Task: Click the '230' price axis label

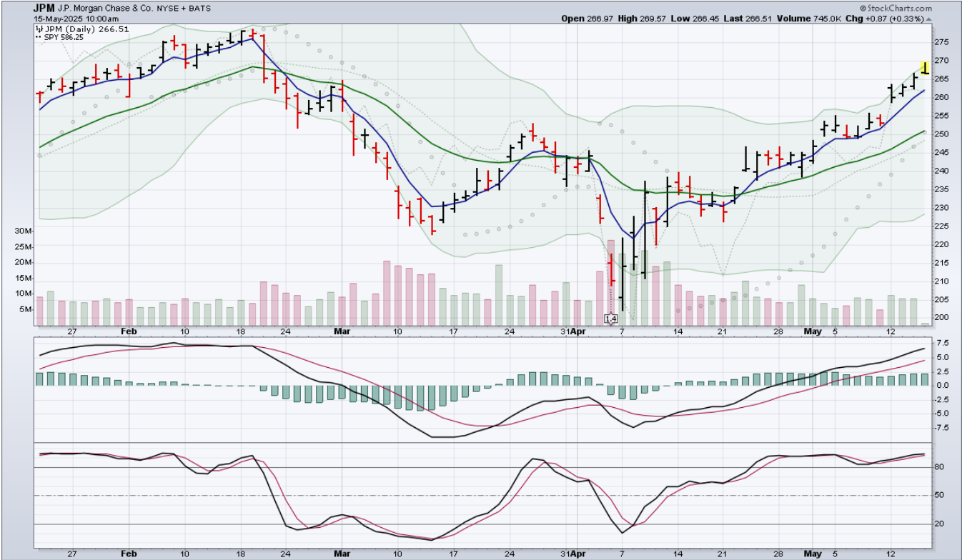Action: pyautogui.click(x=942, y=208)
